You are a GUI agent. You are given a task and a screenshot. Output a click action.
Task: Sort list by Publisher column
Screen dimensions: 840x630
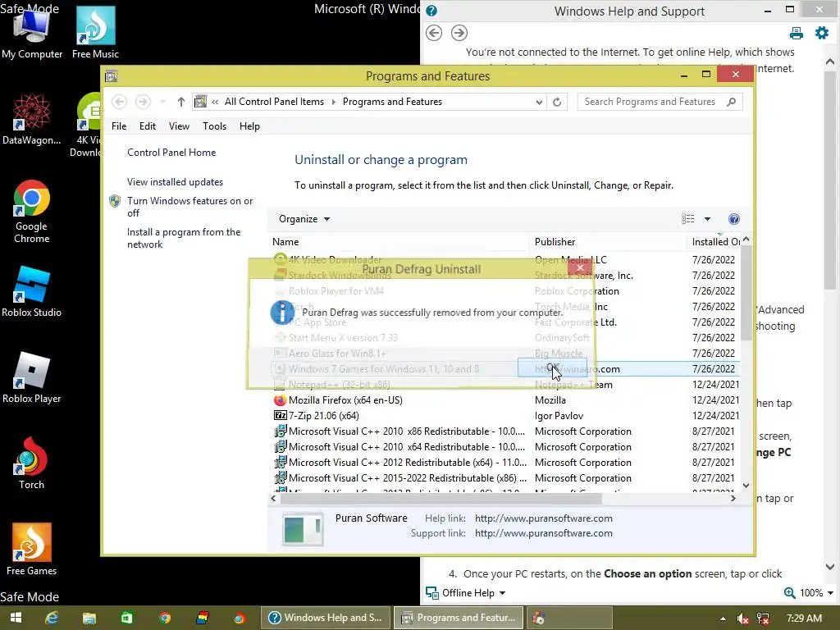click(608, 242)
